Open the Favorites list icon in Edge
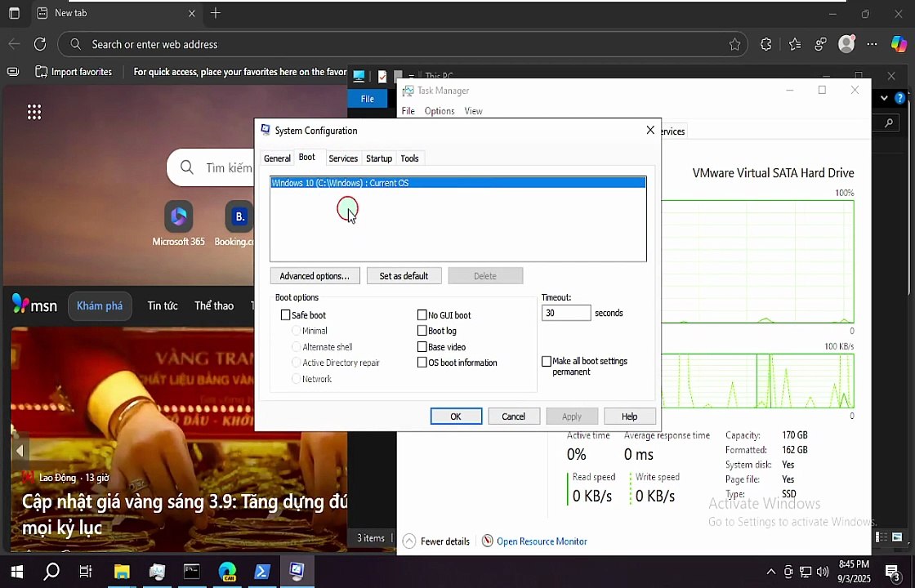The image size is (915, 588). (x=795, y=44)
